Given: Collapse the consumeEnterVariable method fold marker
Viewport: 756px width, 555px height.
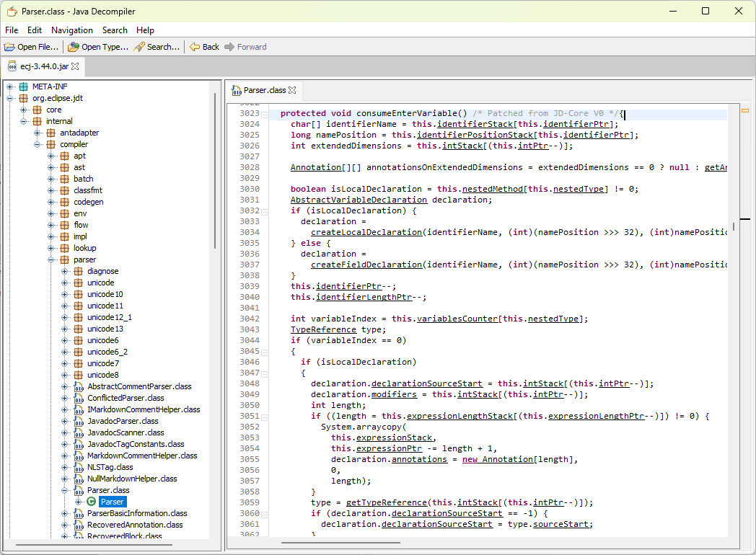Looking at the screenshot, I should pos(265,114).
